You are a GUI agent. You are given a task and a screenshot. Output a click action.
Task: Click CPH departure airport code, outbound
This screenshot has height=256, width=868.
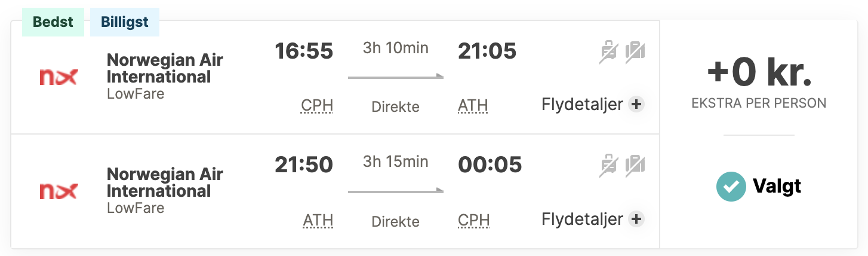[317, 106]
